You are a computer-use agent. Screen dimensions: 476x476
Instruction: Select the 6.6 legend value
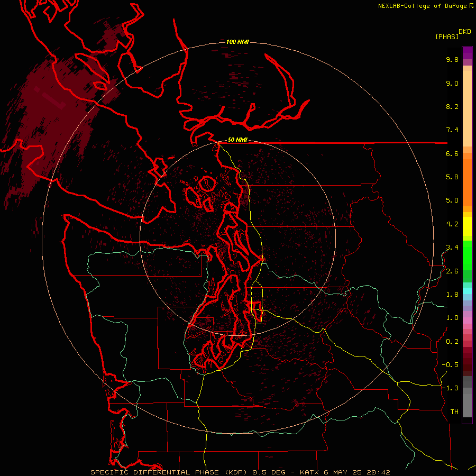(452, 153)
